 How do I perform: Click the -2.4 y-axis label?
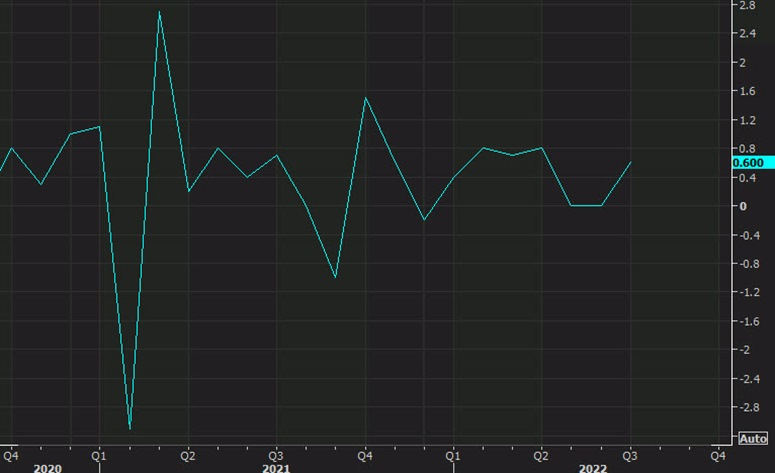(x=748, y=379)
